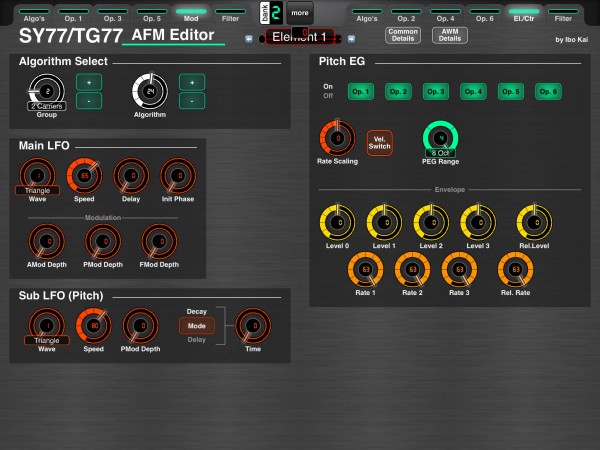Viewport: 600px width, 450px height.
Task: Adjust the Main LFO Speed knob
Action: tap(85, 176)
